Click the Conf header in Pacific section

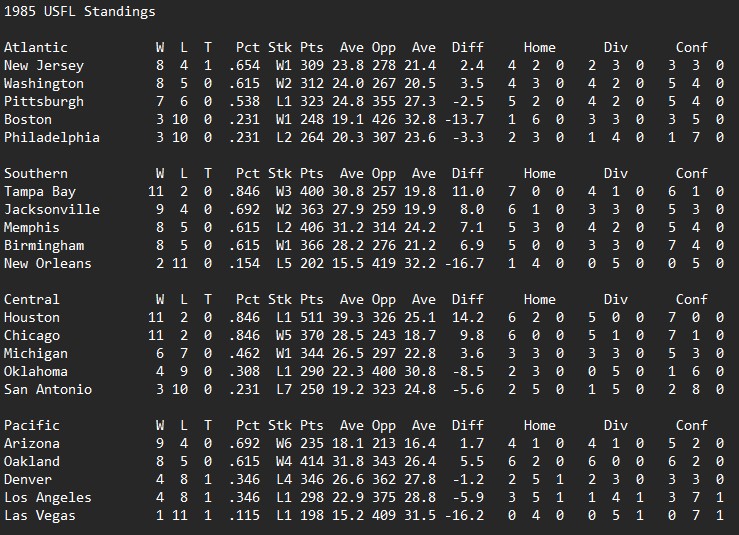(x=691, y=425)
